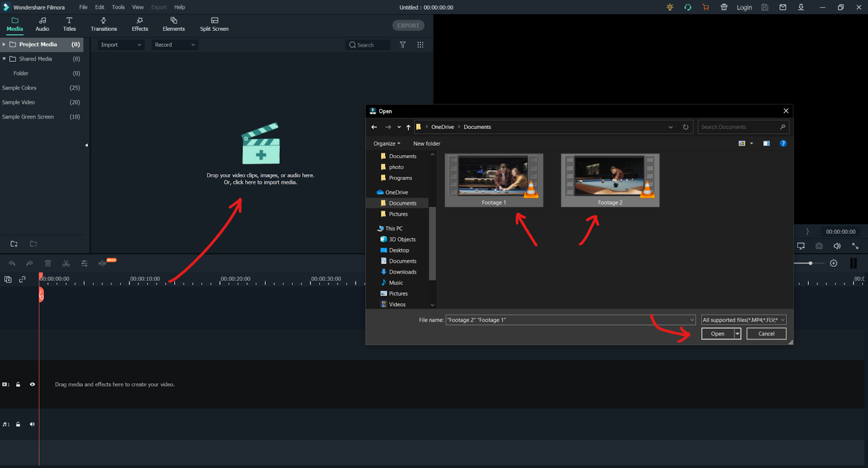Mute audio track 1 speaker icon
This screenshot has width=868, height=468.
[32, 425]
